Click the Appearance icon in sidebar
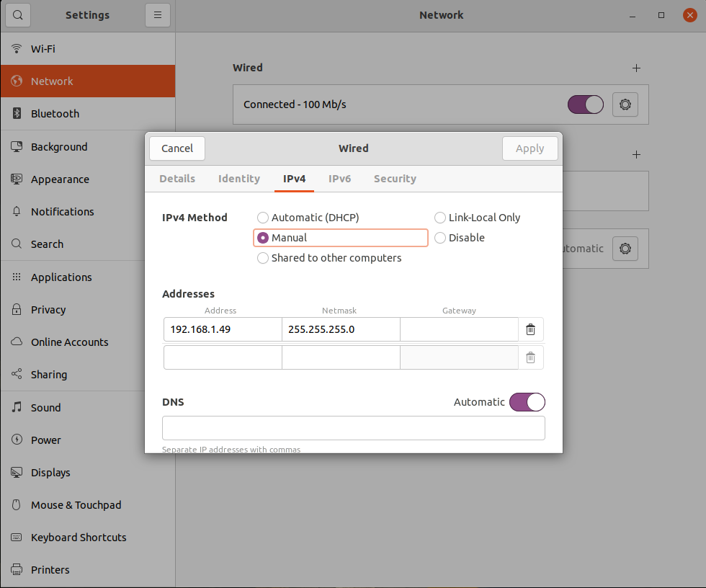This screenshot has width=706, height=588. [17, 179]
